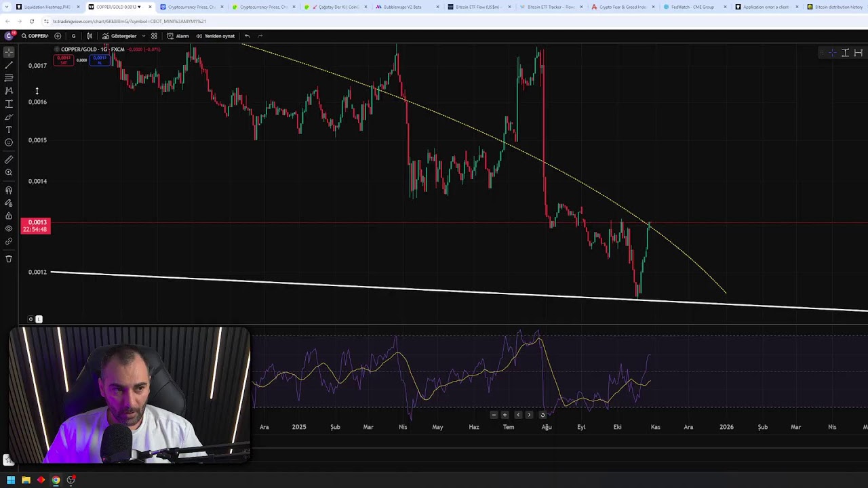Click the browser address bar URL
This screenshot has height=488, width=868.
click(130, 21)
